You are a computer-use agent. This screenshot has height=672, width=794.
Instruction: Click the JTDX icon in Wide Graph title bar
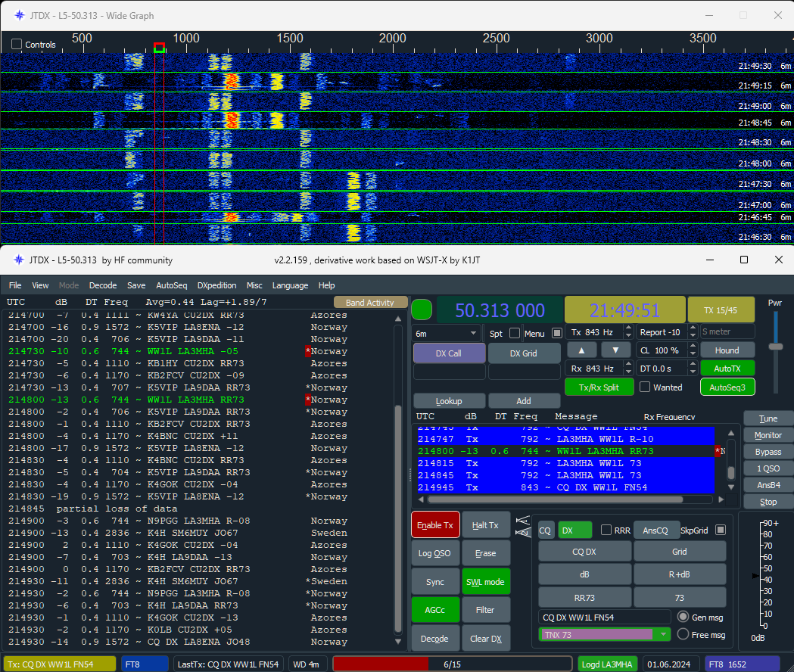[19, 15]
